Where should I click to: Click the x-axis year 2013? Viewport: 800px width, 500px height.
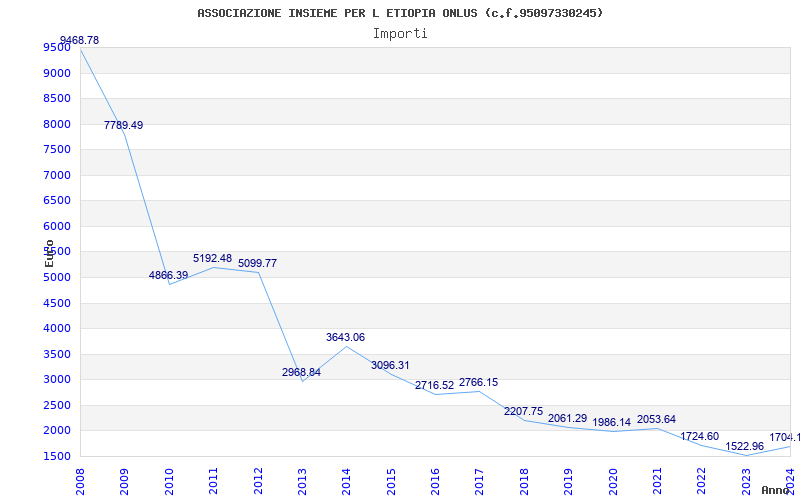(x=302, y=482)
